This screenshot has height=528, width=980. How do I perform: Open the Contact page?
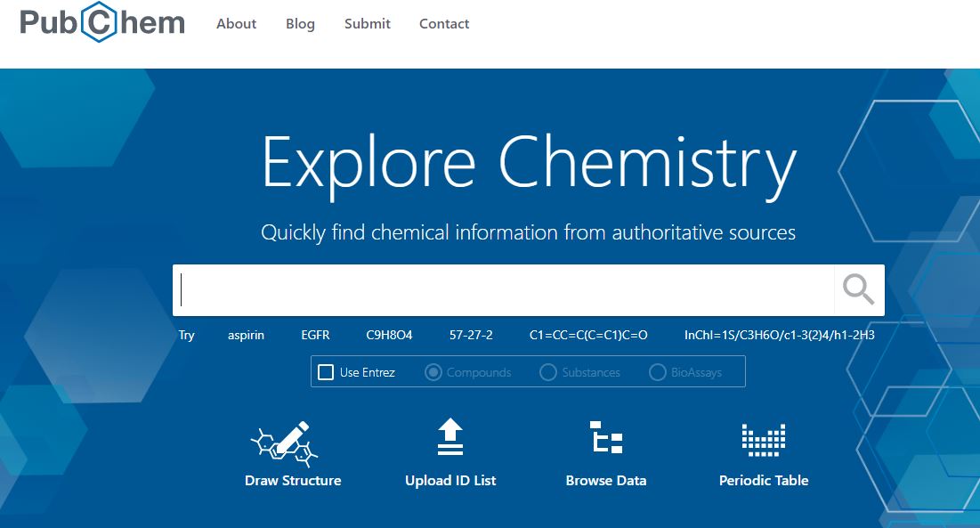[x=444, y=24]
